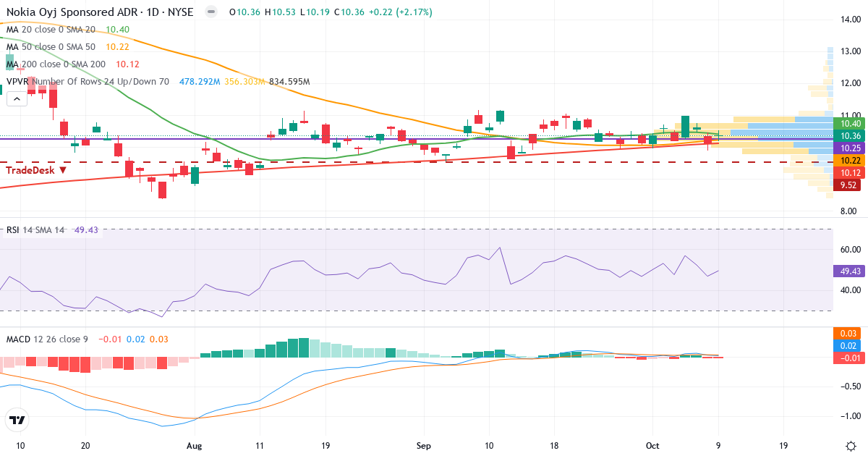Screen dimensions: 868x456
Task: Click the RSI legend value 49.43
Action: point(87,230)
